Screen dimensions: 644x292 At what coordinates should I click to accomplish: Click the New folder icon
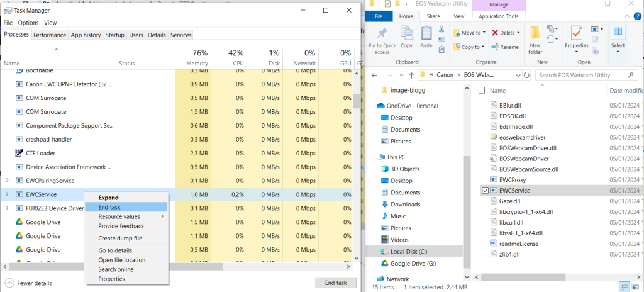(x=535, y=33)
